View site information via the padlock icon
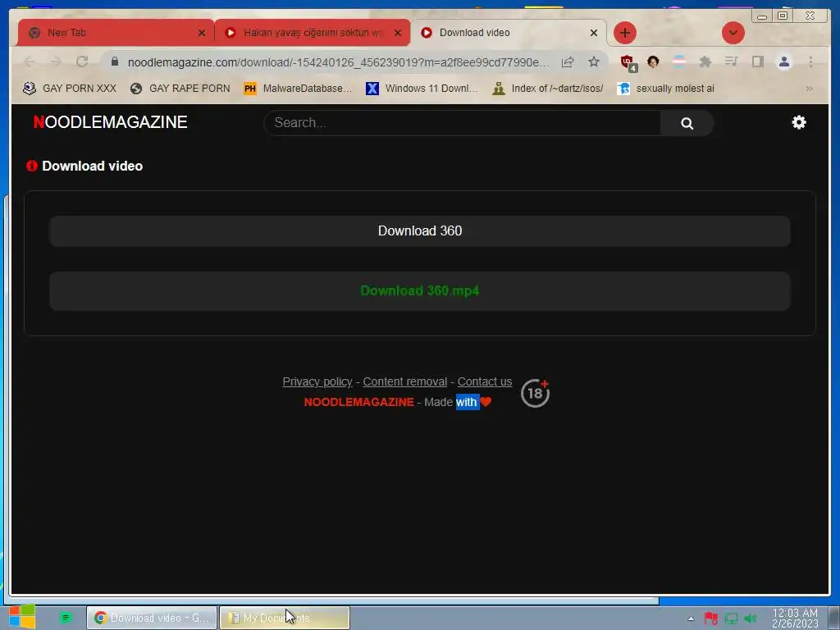 (x=114, y=62)
